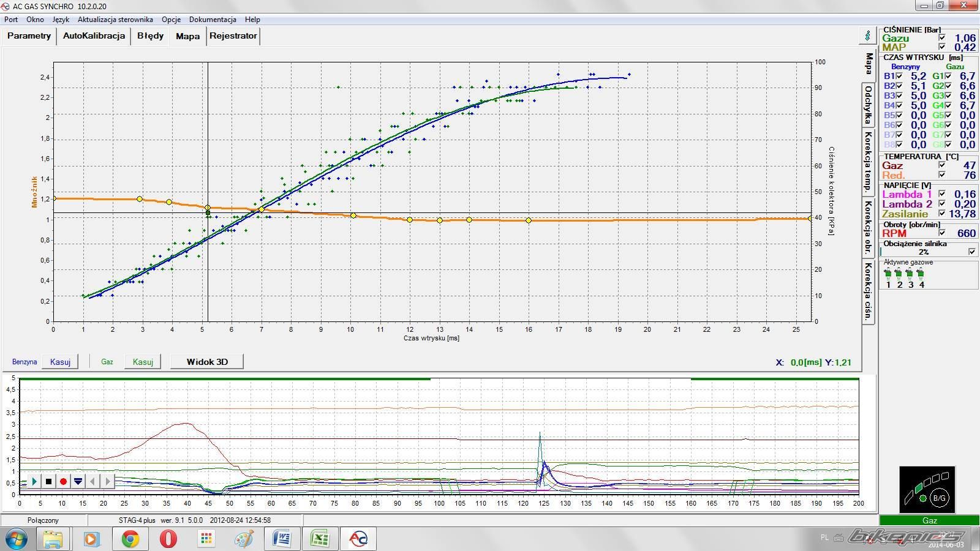Click Kasuj next to Gaz
Image resolution: width=980 pixels, height=551 pixels.
pos(143,362)
